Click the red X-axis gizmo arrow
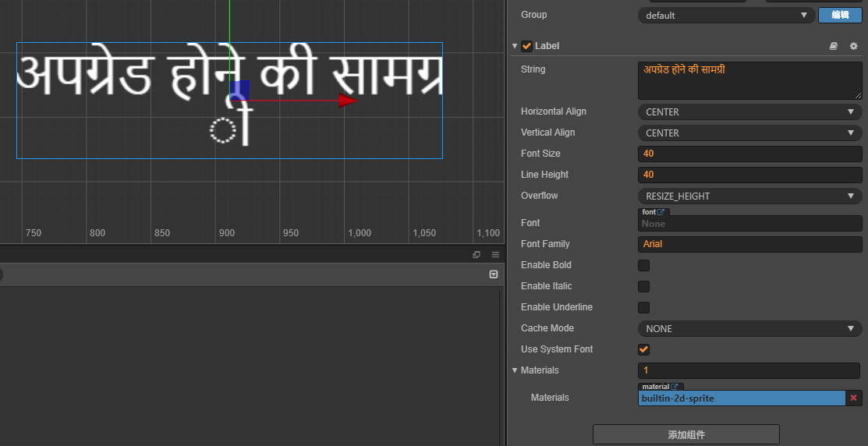Screen dimensions: 868x446 click(348, 101)
